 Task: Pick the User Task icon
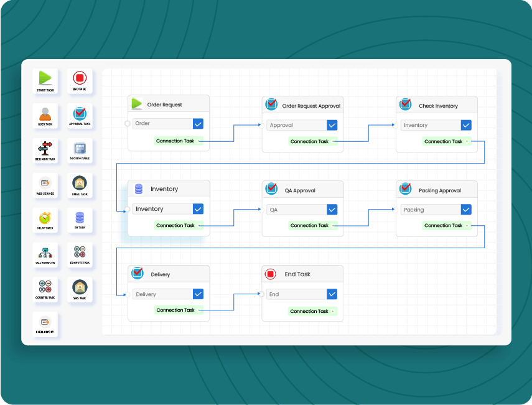pos(45,114)
